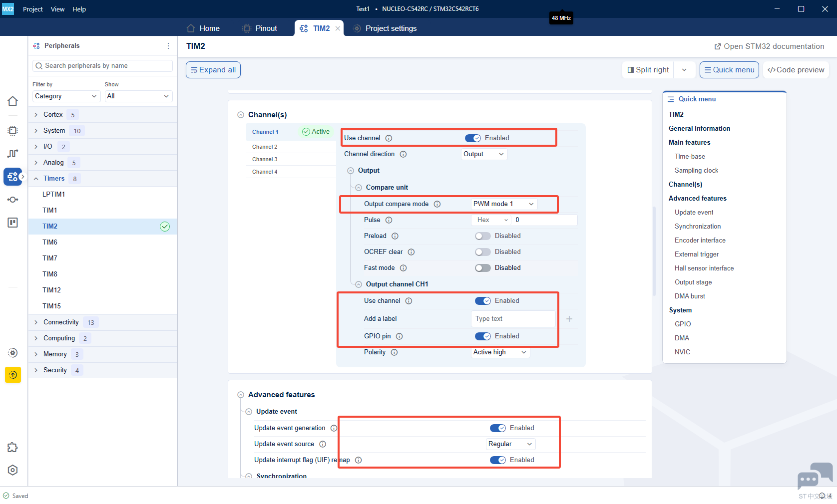The width and height of the screenshot is (837, 504).
Task: Click info icon next to Output compare mode
Action: (x=437, y=204)
